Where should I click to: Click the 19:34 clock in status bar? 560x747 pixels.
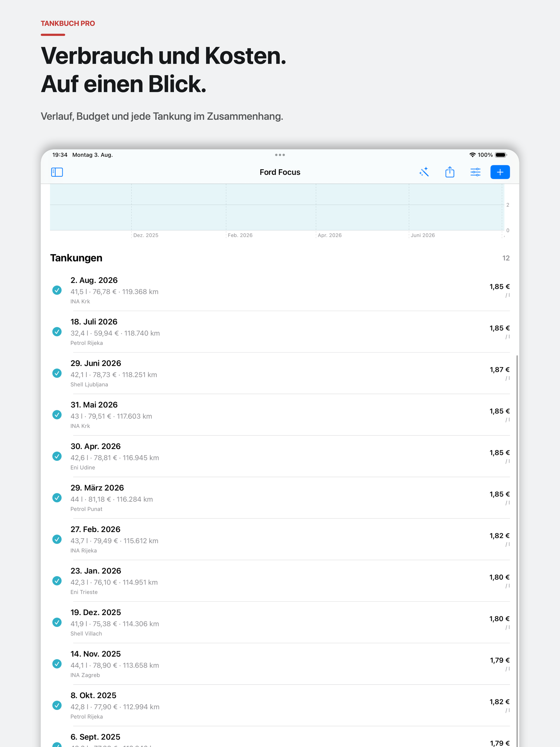click(60, 155)
